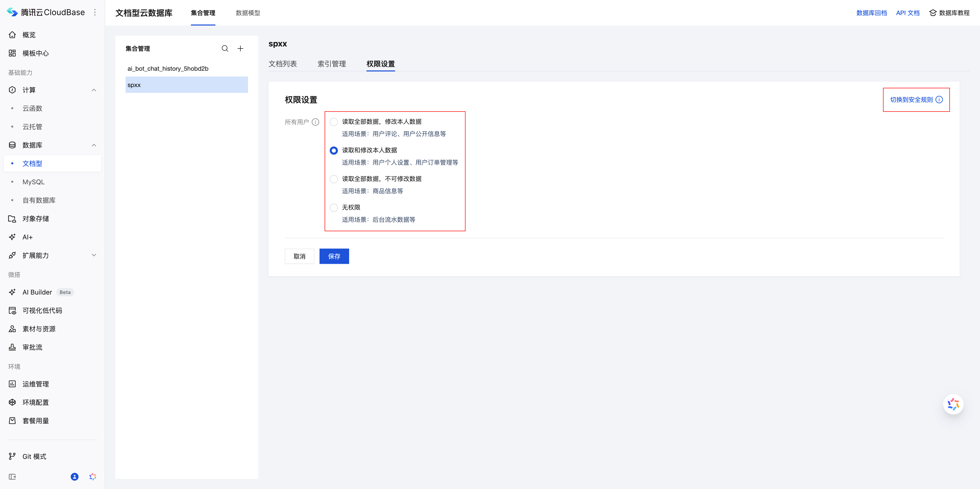Click the 审批流 stamp icon
The height and width of the screenshot is (489, 980).
(x=12, y=347)
